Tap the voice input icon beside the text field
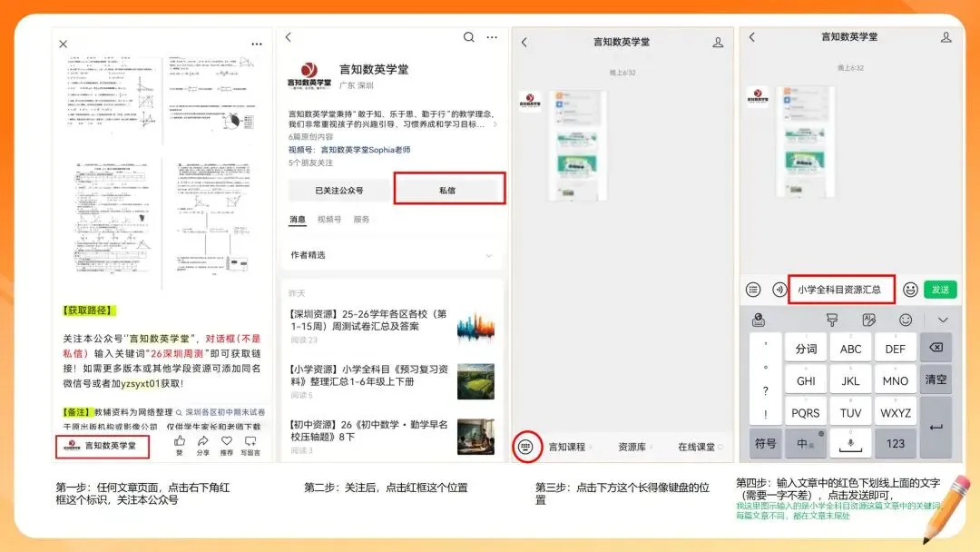The width and height of the screenshot is (980, 552). tap(779, 290)
